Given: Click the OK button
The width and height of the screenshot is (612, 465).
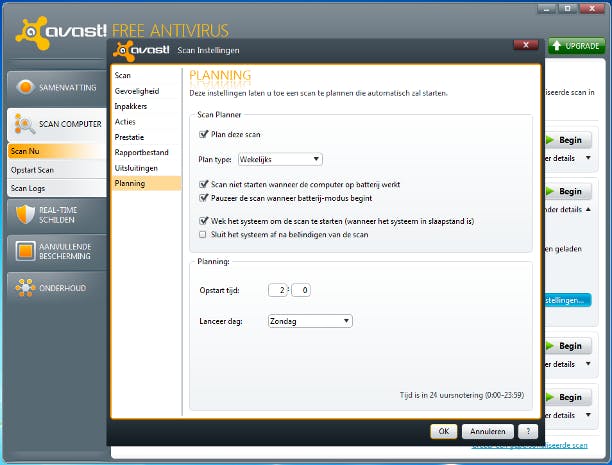Looking at the screenshot, I should [x=444, y=431].
